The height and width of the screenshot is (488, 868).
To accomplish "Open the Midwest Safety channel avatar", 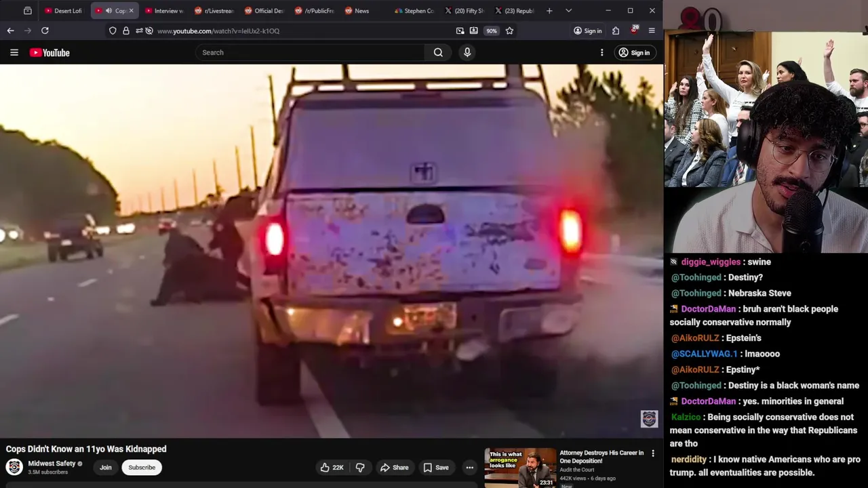I will [14, 467].
